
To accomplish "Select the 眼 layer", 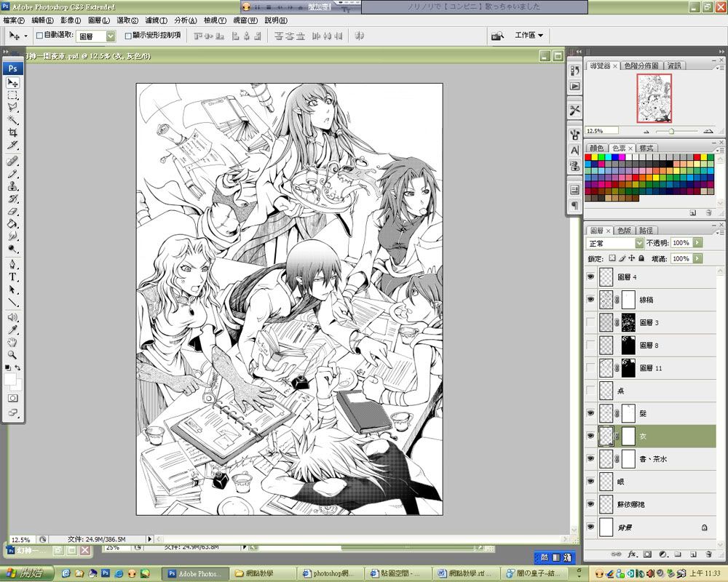I will click(x=650, y=482).
